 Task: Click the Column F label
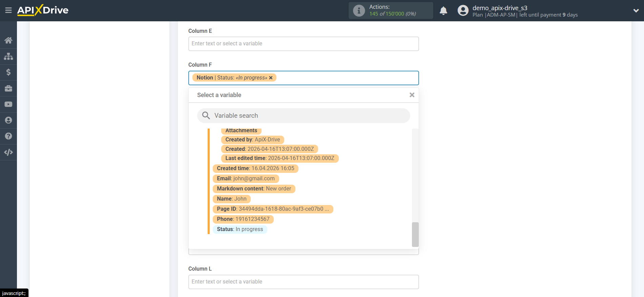tap(200, 65)
